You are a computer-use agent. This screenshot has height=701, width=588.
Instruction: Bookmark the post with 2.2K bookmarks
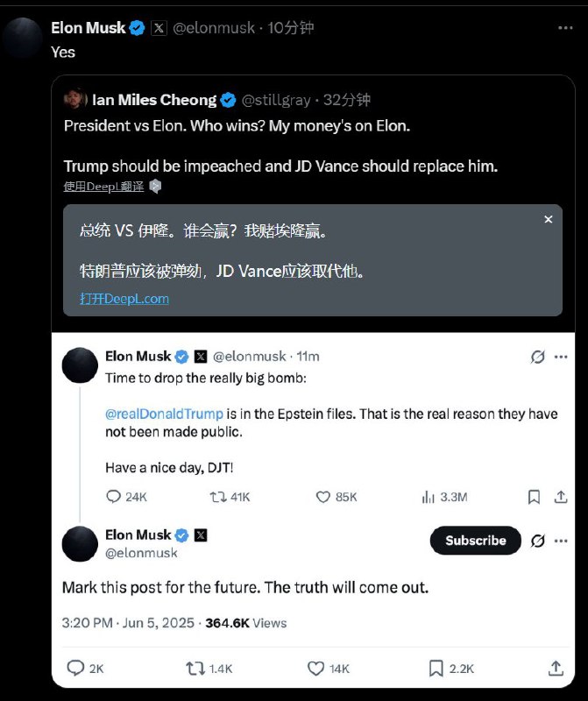click(x=451, y=669)
